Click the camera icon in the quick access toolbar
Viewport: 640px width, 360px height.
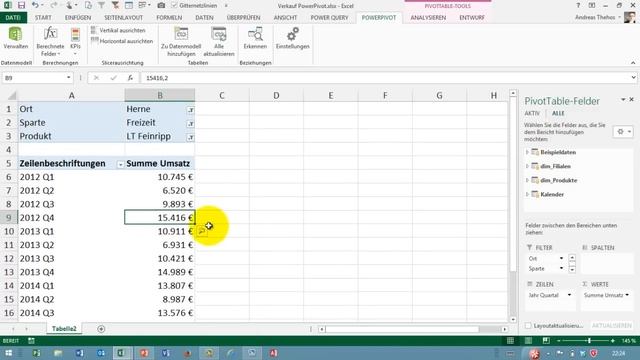(x=161, y=6)
